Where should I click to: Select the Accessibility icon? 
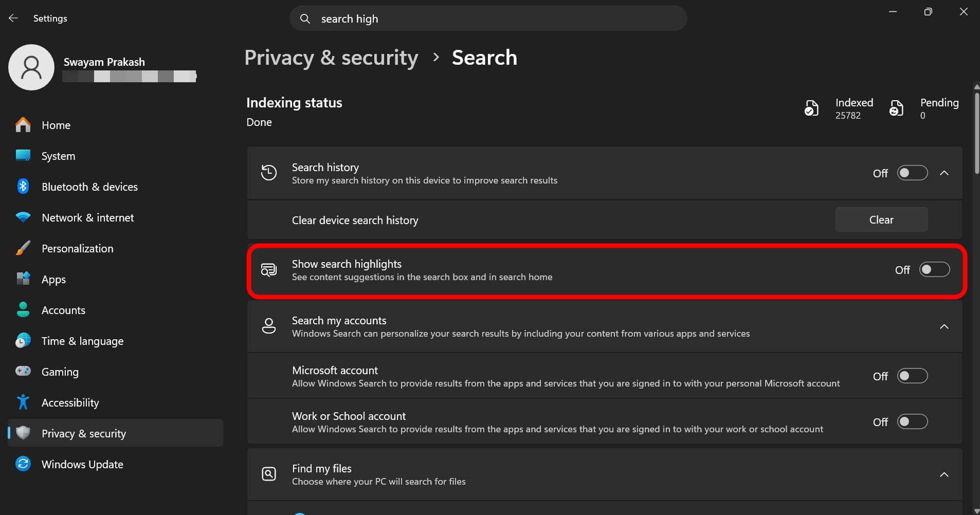23,402
